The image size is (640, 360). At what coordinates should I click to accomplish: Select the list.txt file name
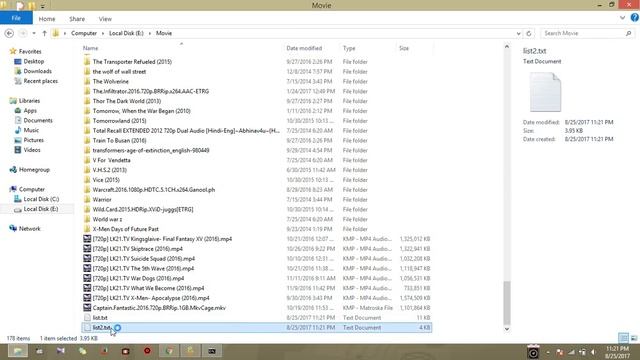coord(100,318)
